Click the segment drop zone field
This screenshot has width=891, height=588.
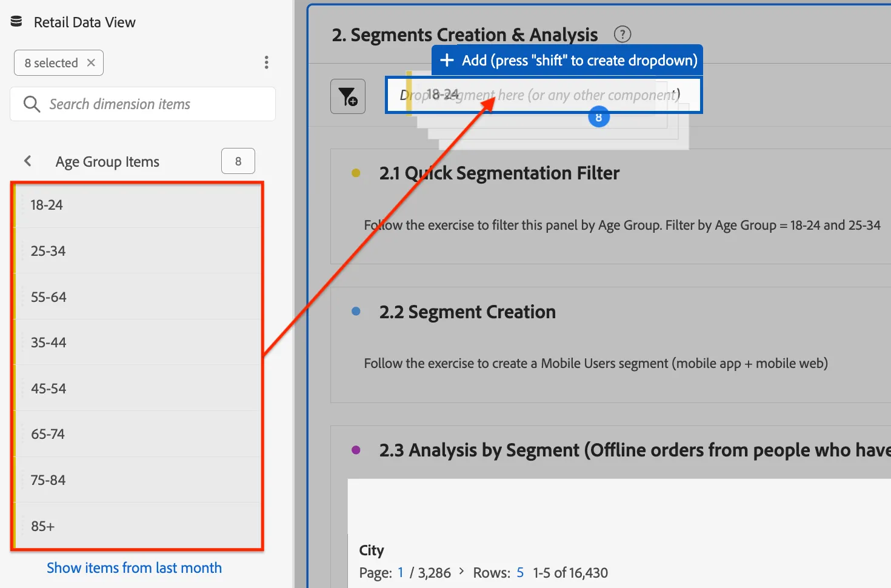[x=544, y=95]
